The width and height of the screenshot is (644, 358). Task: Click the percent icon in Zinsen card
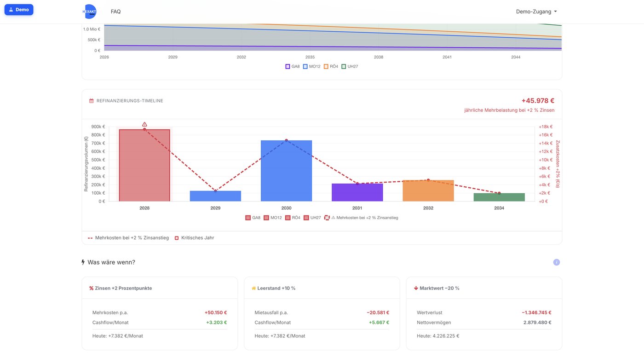point(92,288)
